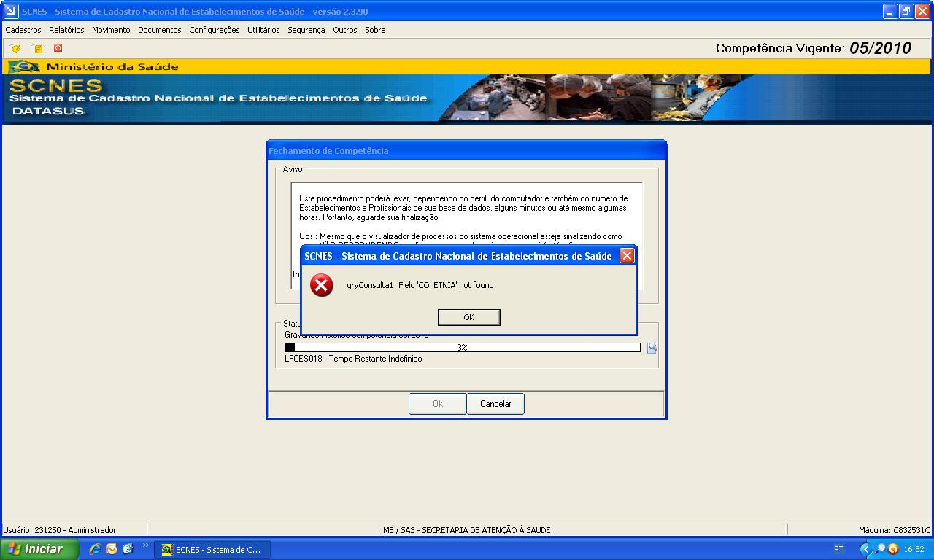Open the Cadastros menu
The height and width of the screenshot is (560, 934).
point(23,30)
